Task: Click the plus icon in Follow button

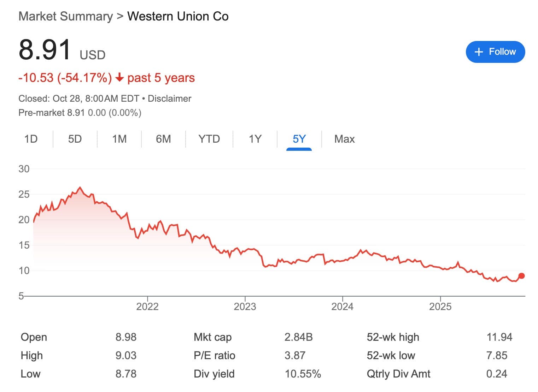Action: [x=479, y=52]
